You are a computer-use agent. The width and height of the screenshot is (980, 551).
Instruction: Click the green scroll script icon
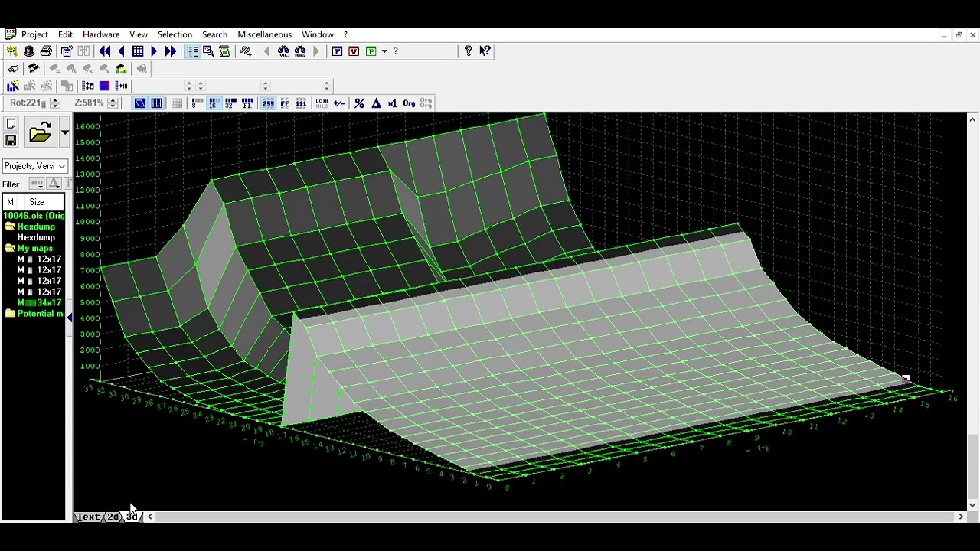coord(224,51)
